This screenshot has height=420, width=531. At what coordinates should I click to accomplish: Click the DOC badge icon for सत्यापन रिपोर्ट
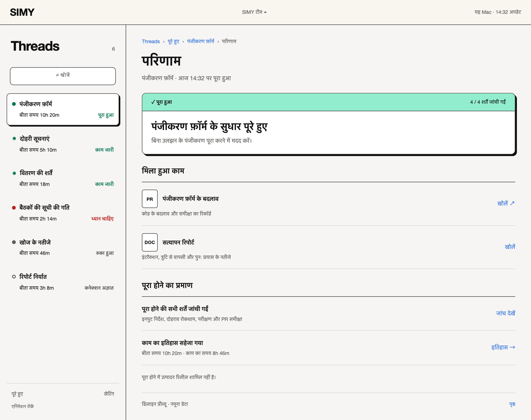(150, 242)
